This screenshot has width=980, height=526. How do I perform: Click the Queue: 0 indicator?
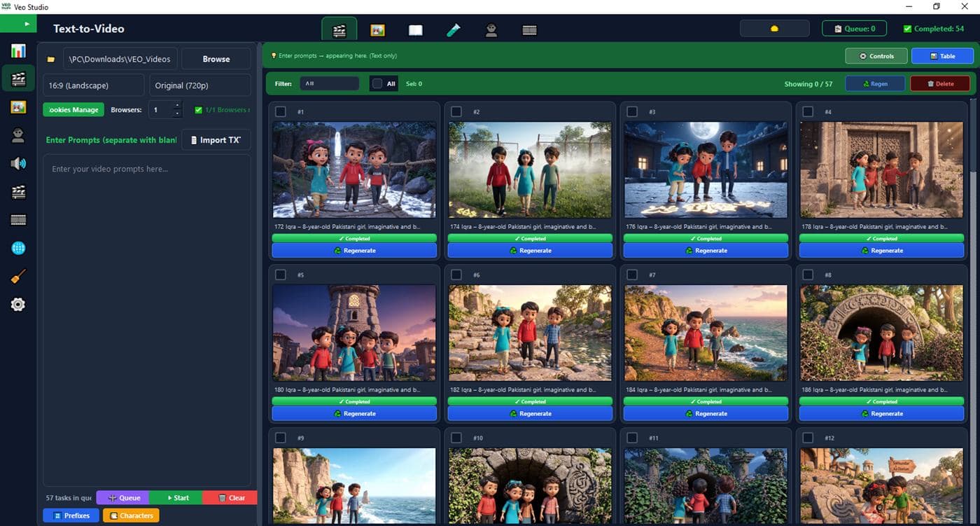854,29
